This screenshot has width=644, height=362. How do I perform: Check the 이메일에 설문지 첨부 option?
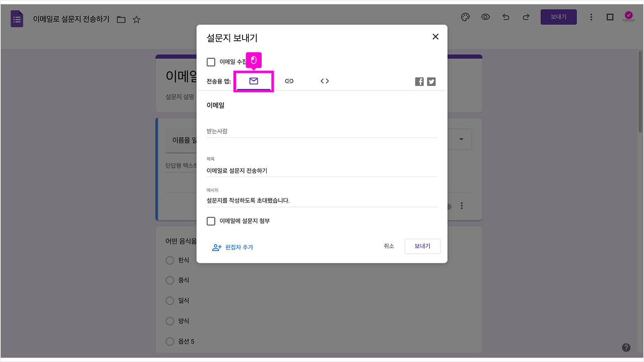click(x=211, y=221)
